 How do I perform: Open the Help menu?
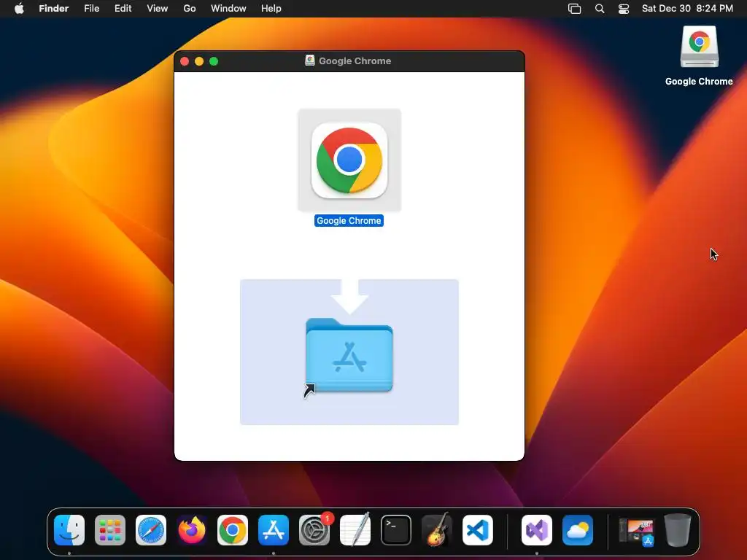pyautogui.click(x=271, y=9)
